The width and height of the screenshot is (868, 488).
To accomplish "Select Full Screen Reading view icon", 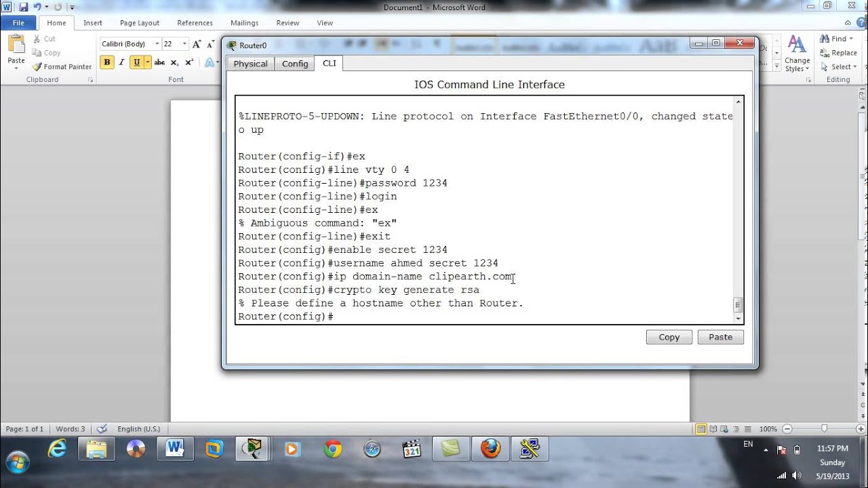I will pos(713,429).
